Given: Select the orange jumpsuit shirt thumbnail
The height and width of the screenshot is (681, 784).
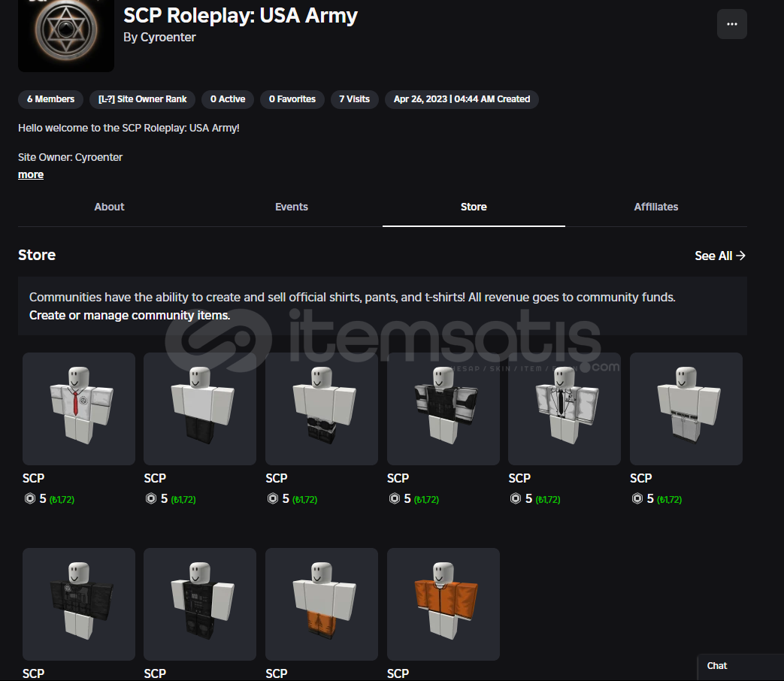Looking at the screenshot, I should pos(443,604).
